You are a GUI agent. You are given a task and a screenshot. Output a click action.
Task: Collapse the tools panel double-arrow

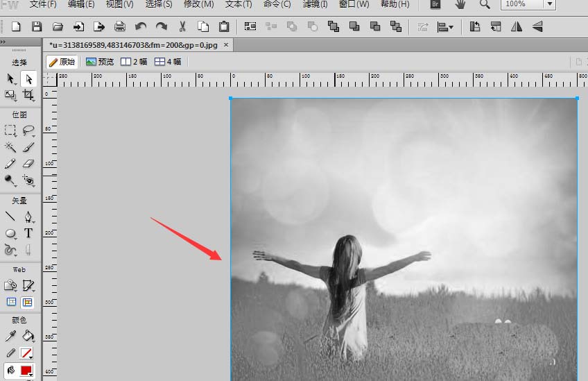3,42
